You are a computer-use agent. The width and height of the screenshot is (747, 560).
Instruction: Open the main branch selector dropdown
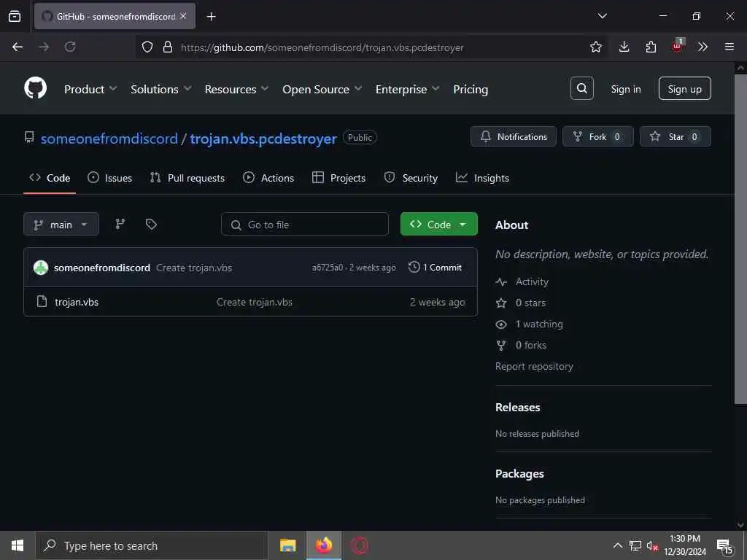point(61,224)
